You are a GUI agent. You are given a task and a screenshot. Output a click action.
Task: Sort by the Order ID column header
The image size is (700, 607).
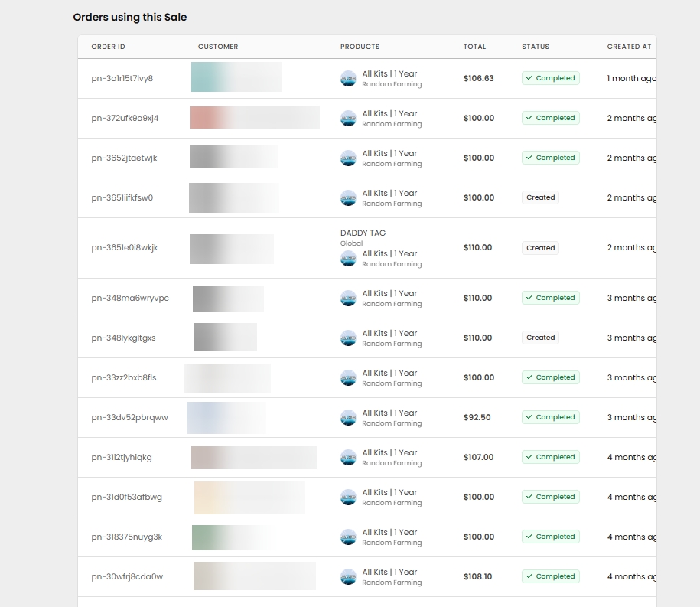point(108,47)
